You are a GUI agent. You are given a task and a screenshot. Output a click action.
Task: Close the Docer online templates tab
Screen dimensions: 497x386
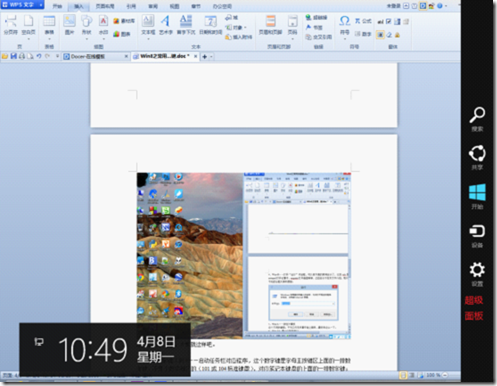[126, 56]
